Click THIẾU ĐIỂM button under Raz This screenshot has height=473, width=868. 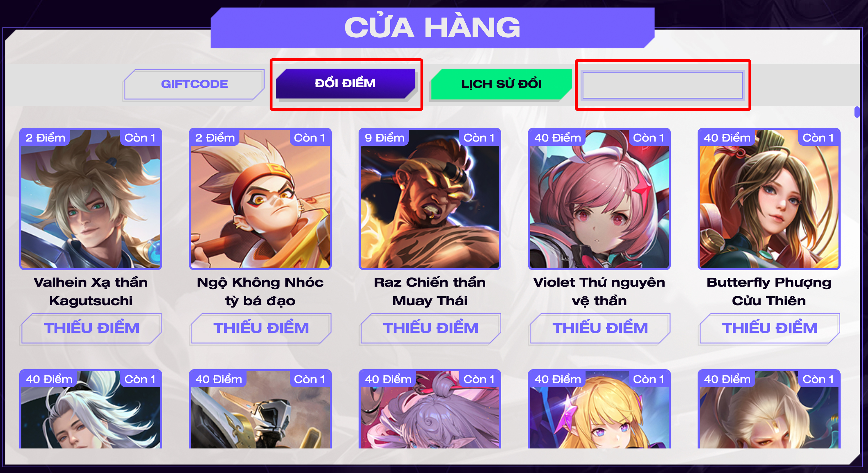coord(430,328)
